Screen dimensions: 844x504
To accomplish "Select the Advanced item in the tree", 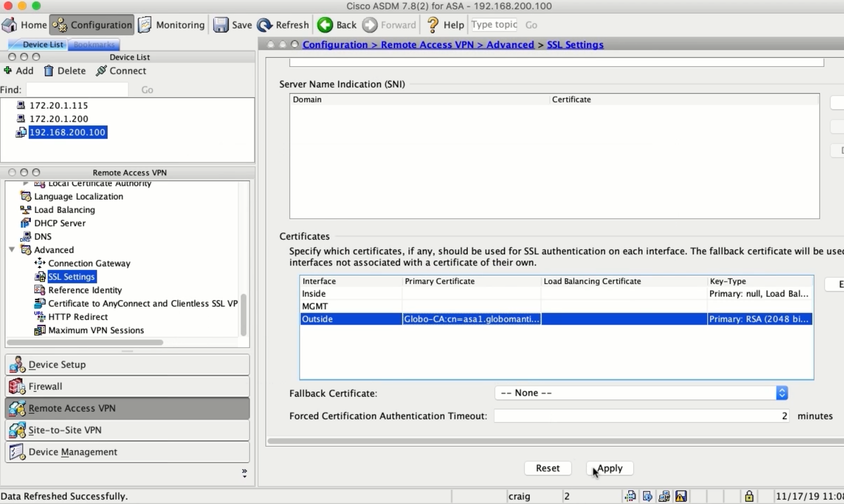I will [54, 250].
